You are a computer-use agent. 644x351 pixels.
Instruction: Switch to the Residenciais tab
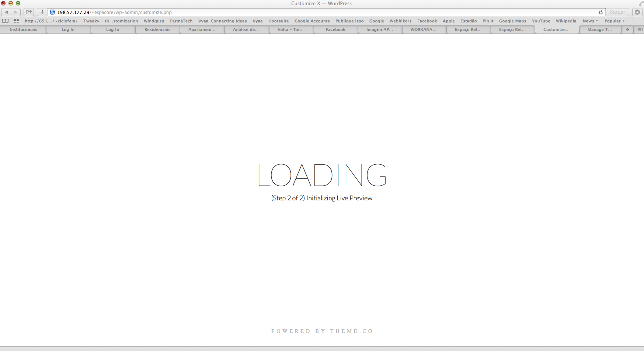157,29
